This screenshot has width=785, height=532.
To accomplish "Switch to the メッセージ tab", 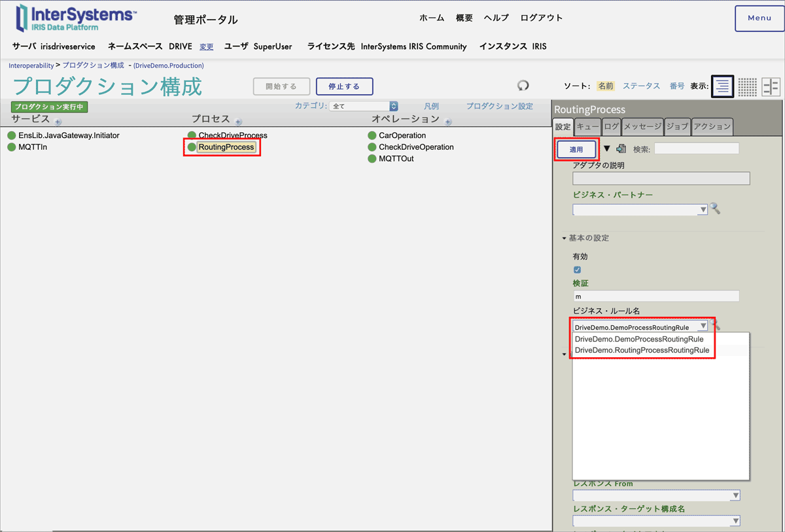I will tap(642, 126).
